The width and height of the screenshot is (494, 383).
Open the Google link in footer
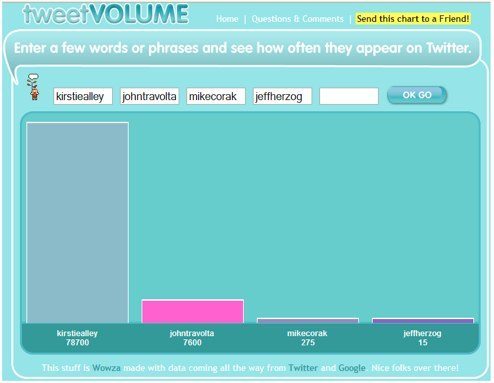[x=352, y=368]
